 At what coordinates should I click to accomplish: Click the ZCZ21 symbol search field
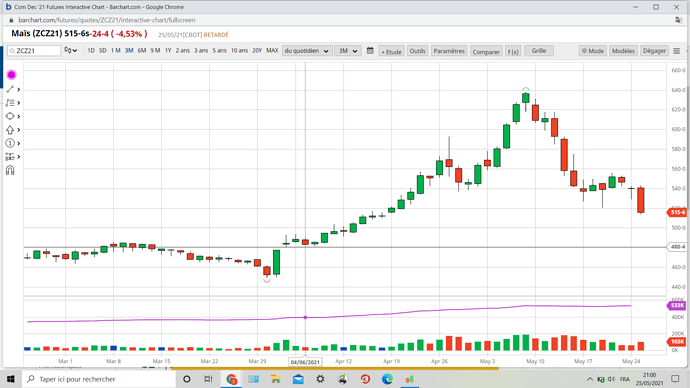pyautogui.click(x=35, y=51)
